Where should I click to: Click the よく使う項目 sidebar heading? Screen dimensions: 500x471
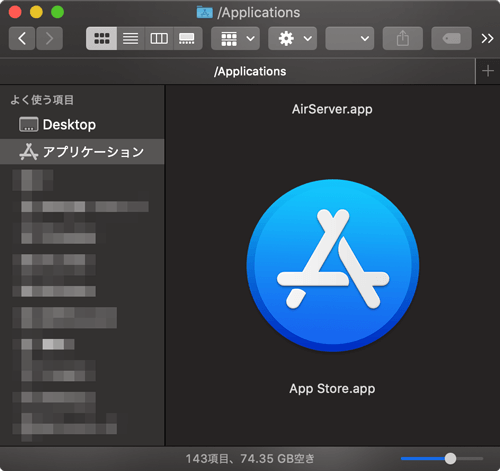pyautogui.click(x=42, y=100)
